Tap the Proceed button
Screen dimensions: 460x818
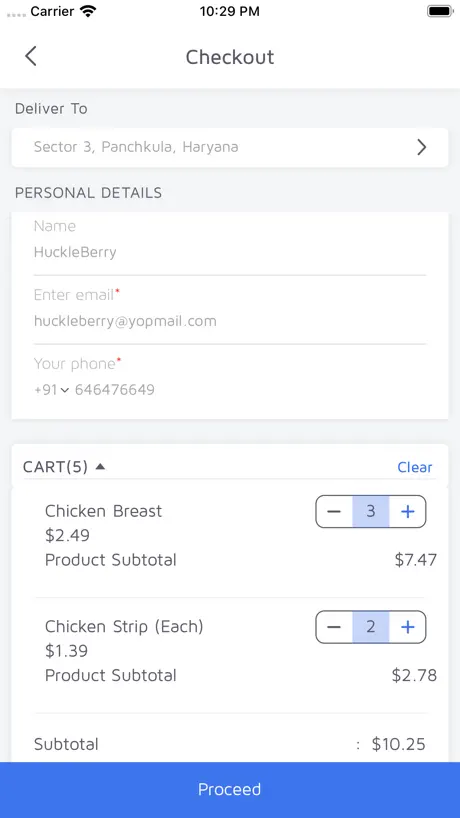(230, 790)
